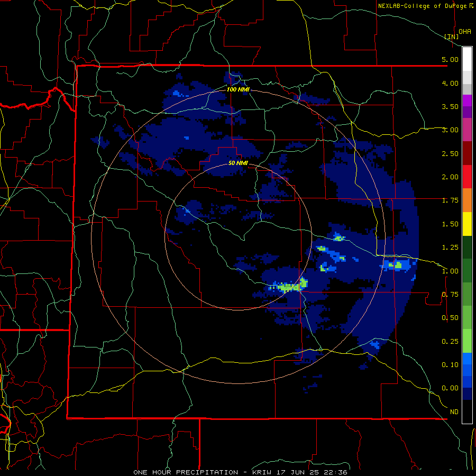The image size is (476, 476).
Task: Select the 1.25 legend value
Action: 450,248
